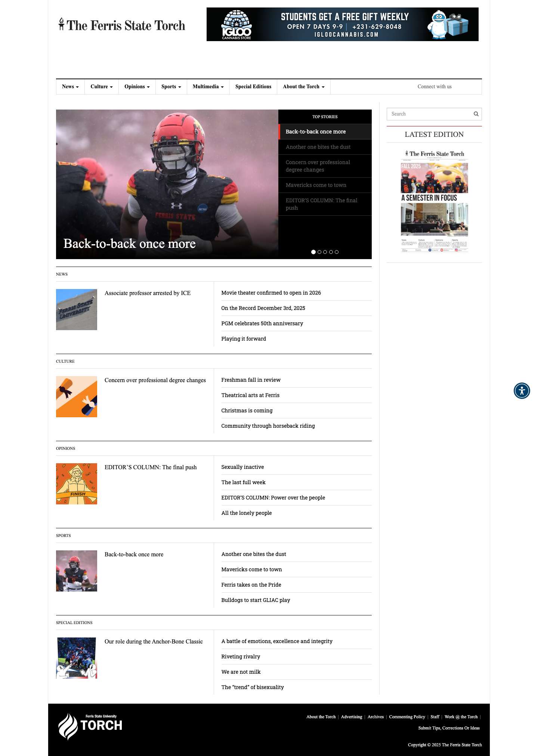Select the fourth carousel slide dot
This screenshot has width=538, height=756.
[331, 252]
